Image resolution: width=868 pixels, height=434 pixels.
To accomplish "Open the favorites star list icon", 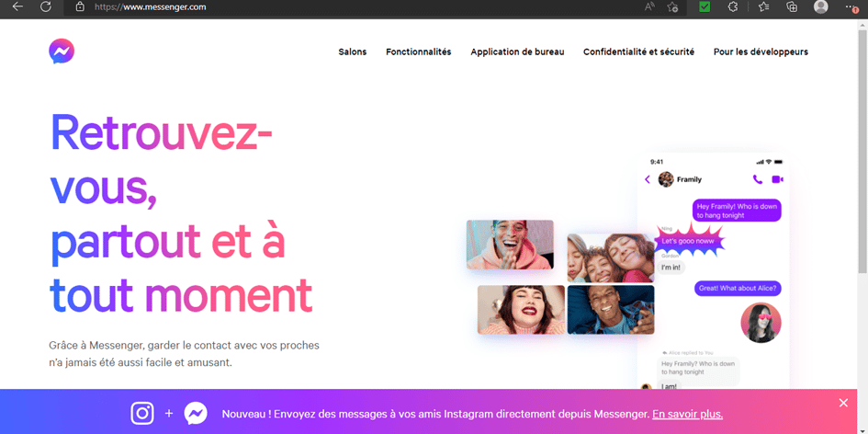I will [763, 6].
